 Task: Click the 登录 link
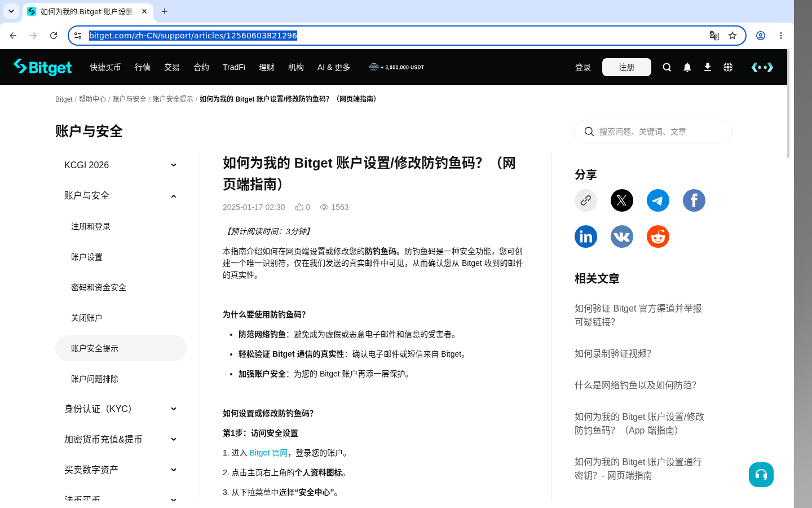[x=583, y=67]
